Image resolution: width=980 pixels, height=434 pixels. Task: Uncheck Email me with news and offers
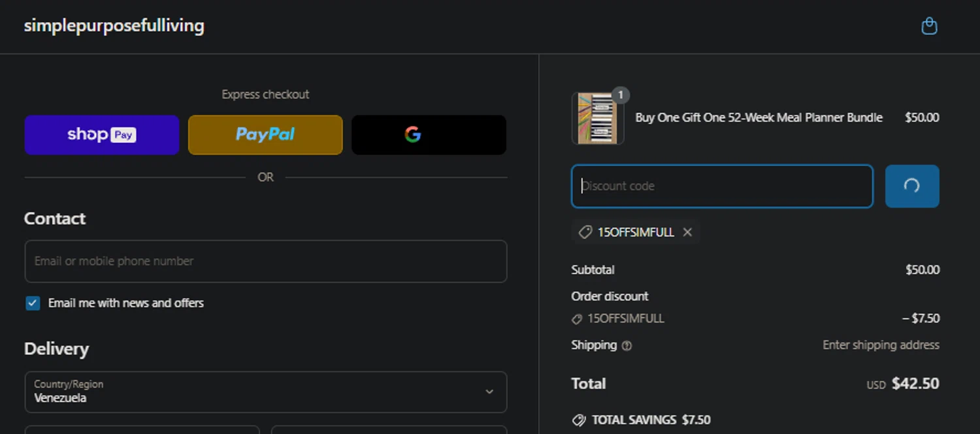click(x=33, y=303)
